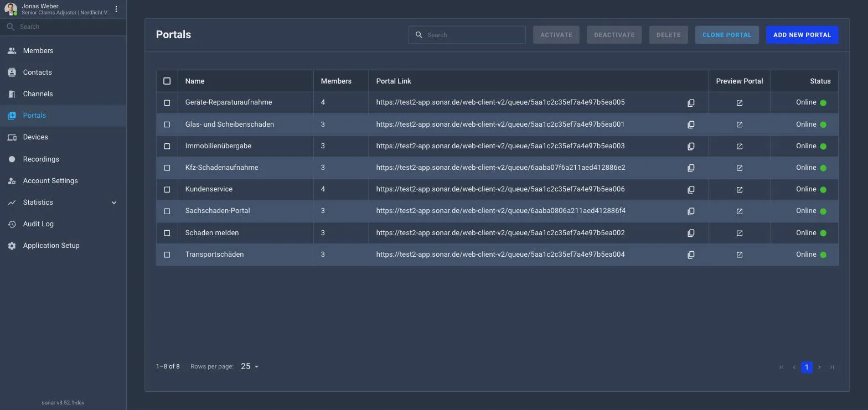Open preview for Geräte-Reparaturaufnahme portal
The height and width of the screenshot is (410, 868).
click(740, 103)
